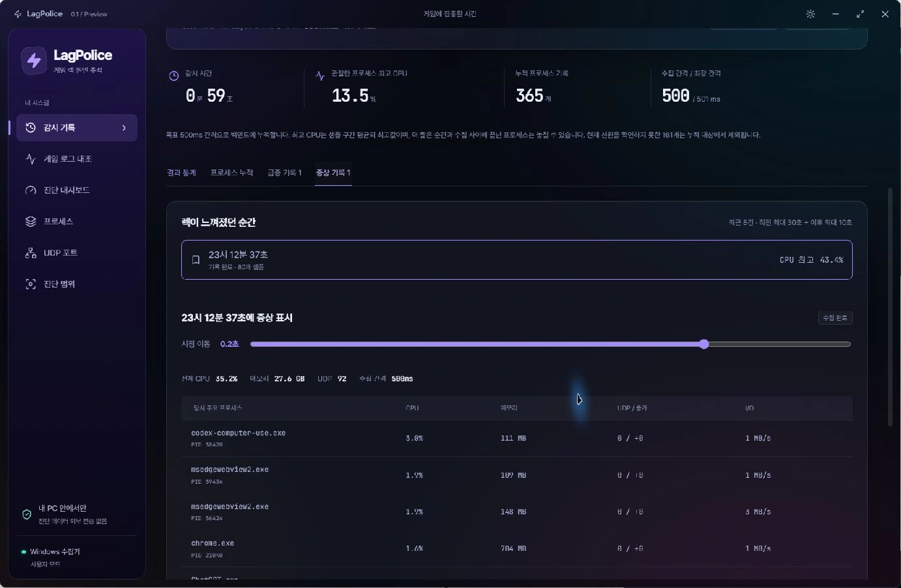
Task: Click the 0.2초 time offset value
Action: click(229, 344)
